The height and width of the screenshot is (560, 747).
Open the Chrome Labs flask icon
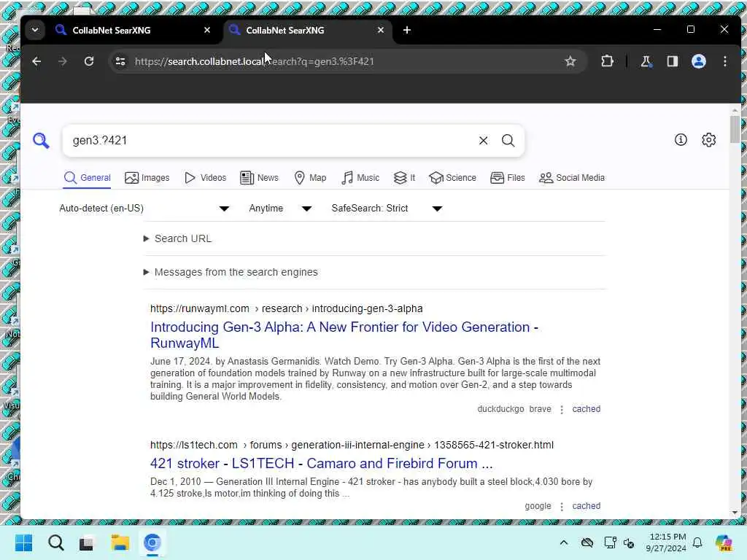[x=646, y=61]
